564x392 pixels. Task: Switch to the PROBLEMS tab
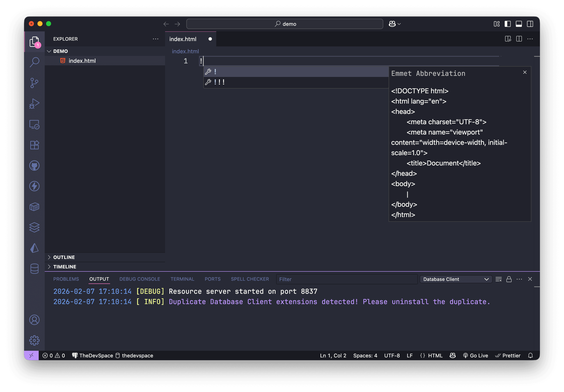66,279
